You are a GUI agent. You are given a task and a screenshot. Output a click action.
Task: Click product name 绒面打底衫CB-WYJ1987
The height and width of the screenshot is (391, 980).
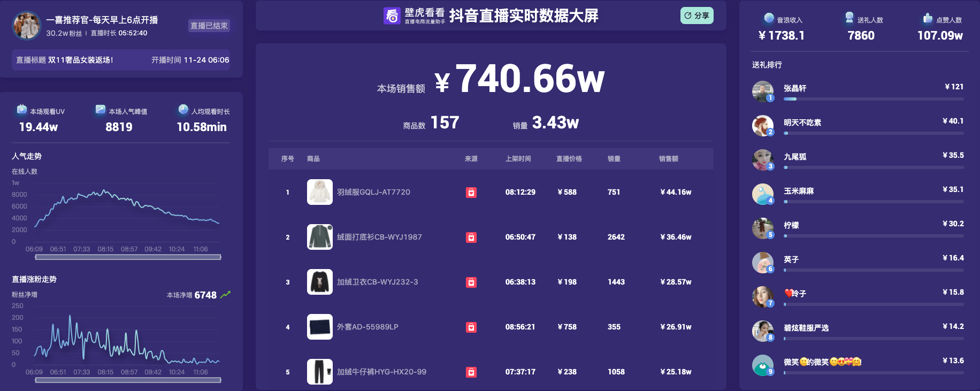tap(379, 237)
